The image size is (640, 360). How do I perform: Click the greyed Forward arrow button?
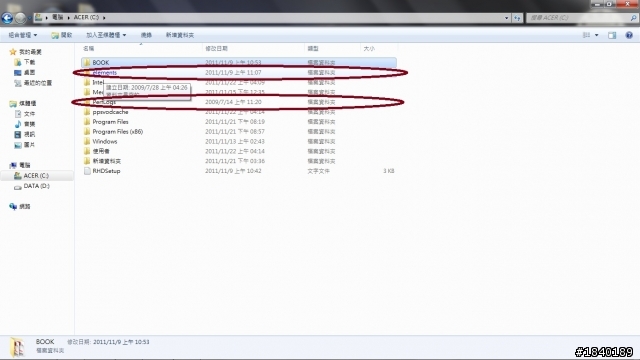(x=20, y=18)
